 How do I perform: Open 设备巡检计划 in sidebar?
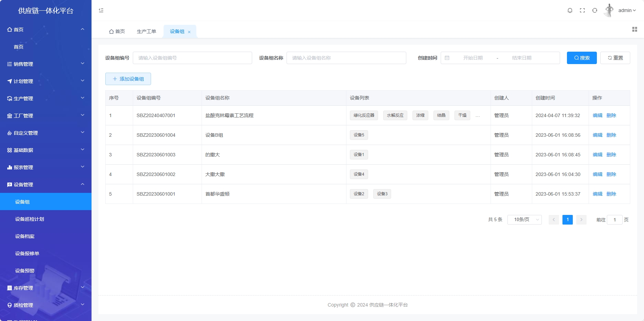click(46, 219)
